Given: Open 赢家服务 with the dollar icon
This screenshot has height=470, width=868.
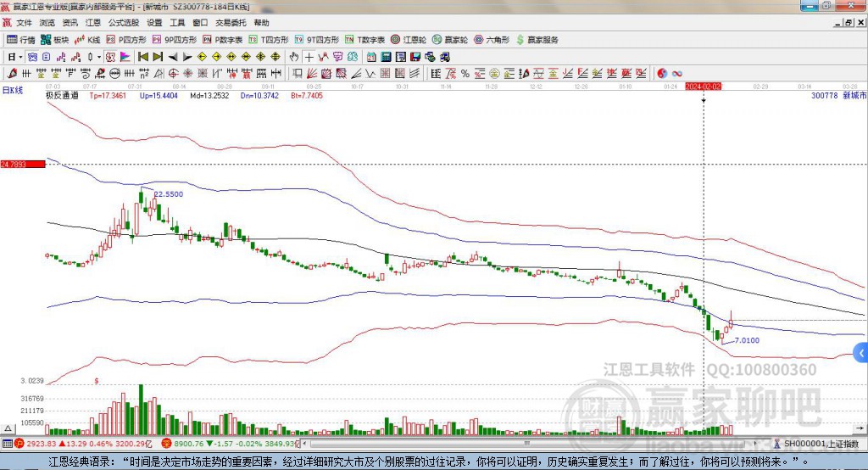Looking at the screenshot, I should (537, 40).
